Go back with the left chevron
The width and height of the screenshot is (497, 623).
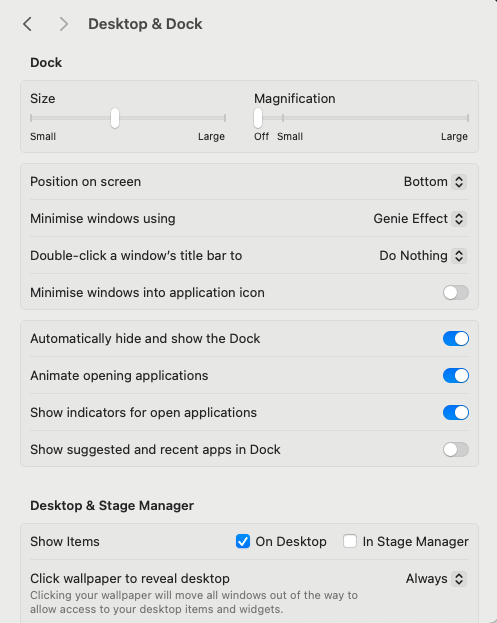pos(27,24)
